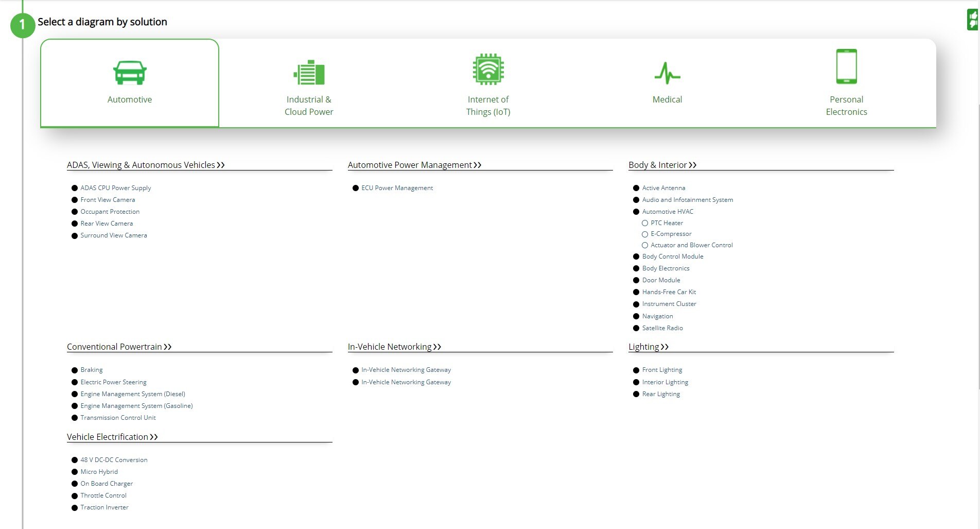Expand the Lighting category heading

tap(648, 347)
